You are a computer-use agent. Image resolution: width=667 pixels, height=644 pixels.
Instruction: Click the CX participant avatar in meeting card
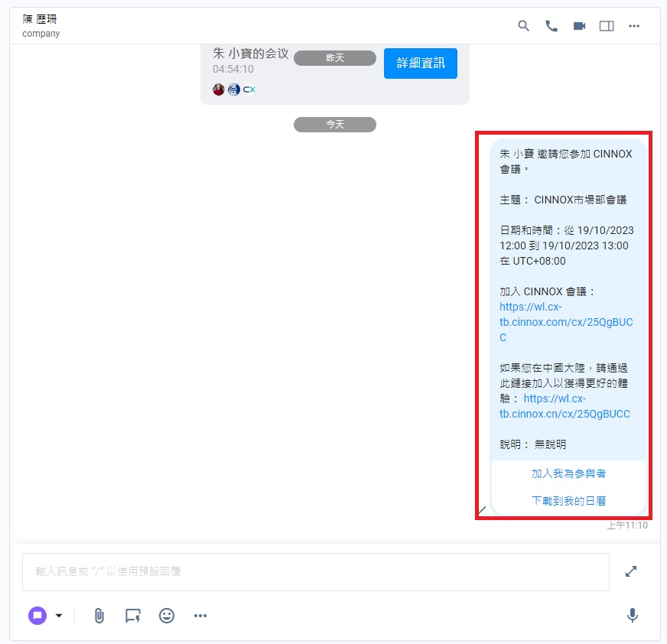pos(249,89)
